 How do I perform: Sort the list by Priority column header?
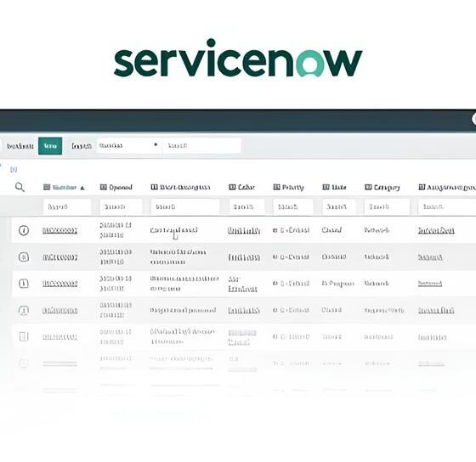click(292, 188)
